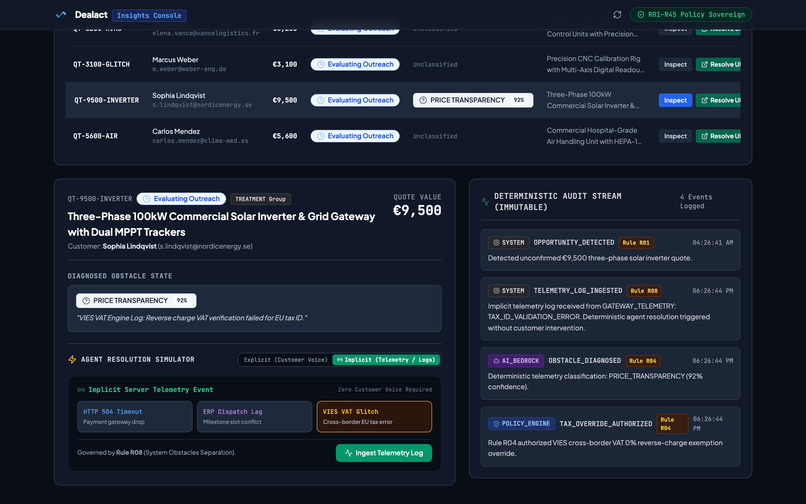
Task: Resolve the QT-3100-GLITCH quote
Action: [718, 64]
